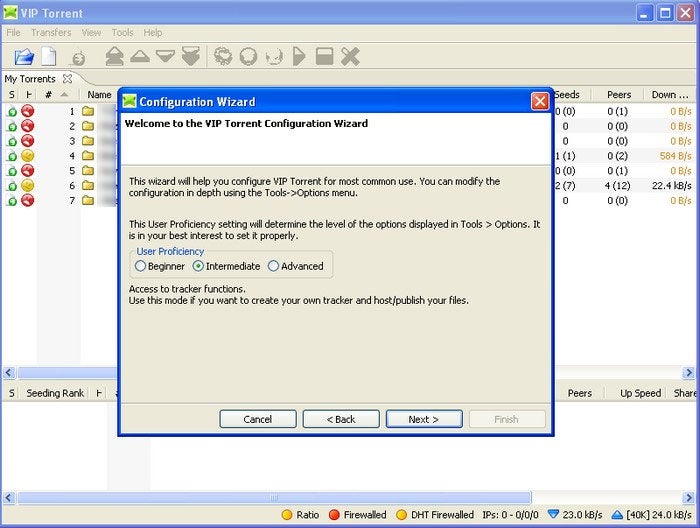Click right arrow of torrent list scrollbar
700x528 pixels.
[x=689, y=372]
